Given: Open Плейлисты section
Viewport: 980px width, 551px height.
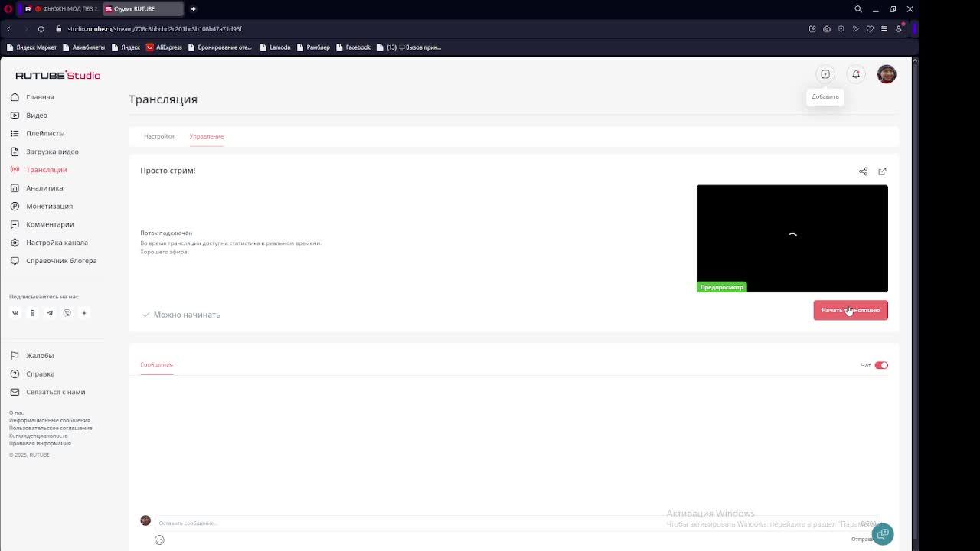Looking at the screenshot, I should click(38, 133).
